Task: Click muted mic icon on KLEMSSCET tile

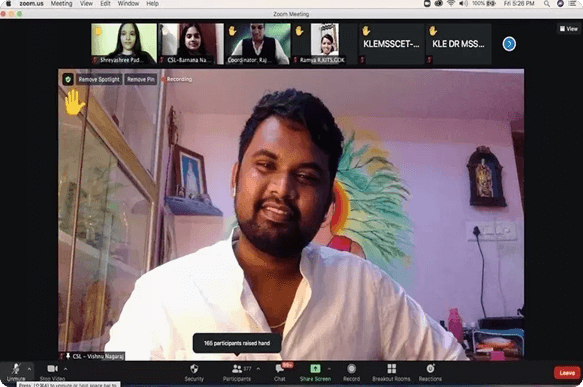Action: [x=363, y=60]
